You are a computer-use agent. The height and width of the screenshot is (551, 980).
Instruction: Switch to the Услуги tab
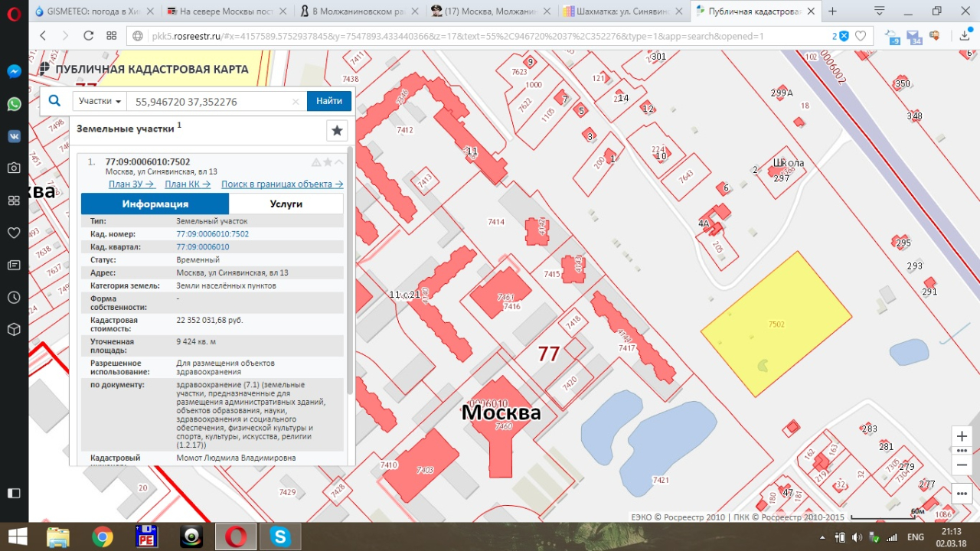click(286, 204)
